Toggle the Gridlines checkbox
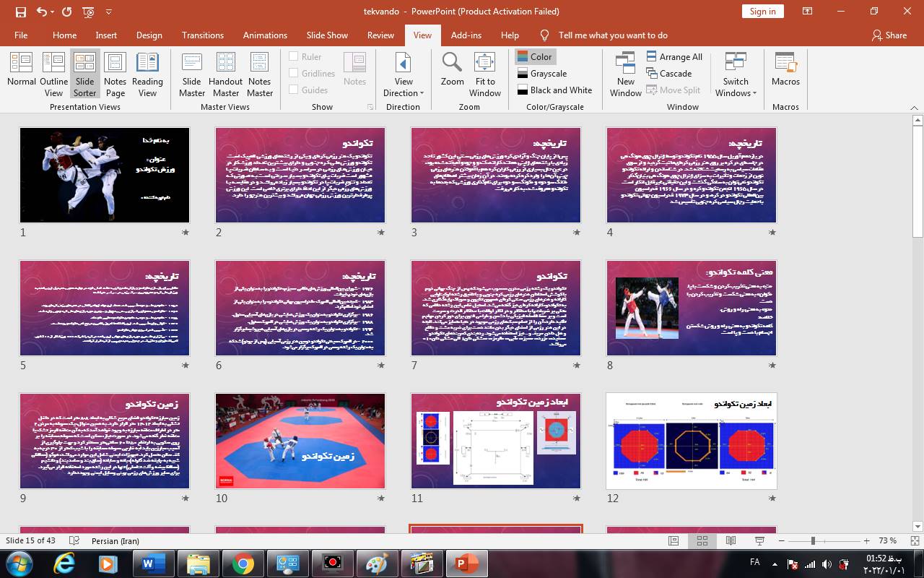924x578 pixels. [294, 73]
